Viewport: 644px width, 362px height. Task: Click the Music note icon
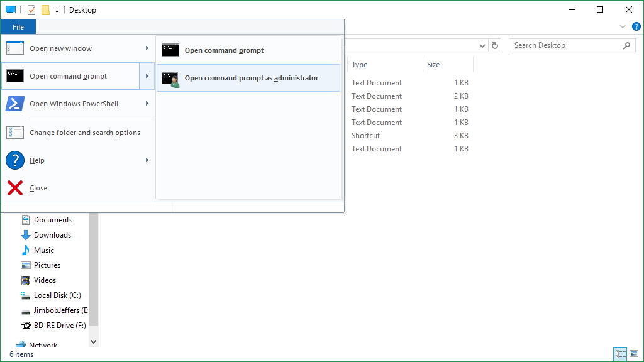point(25,250)
